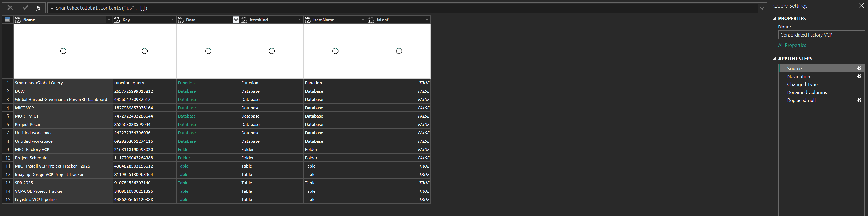The image size is (868, 216).
Task: Expand the Data column with expand icon
Action: [236, 20]
